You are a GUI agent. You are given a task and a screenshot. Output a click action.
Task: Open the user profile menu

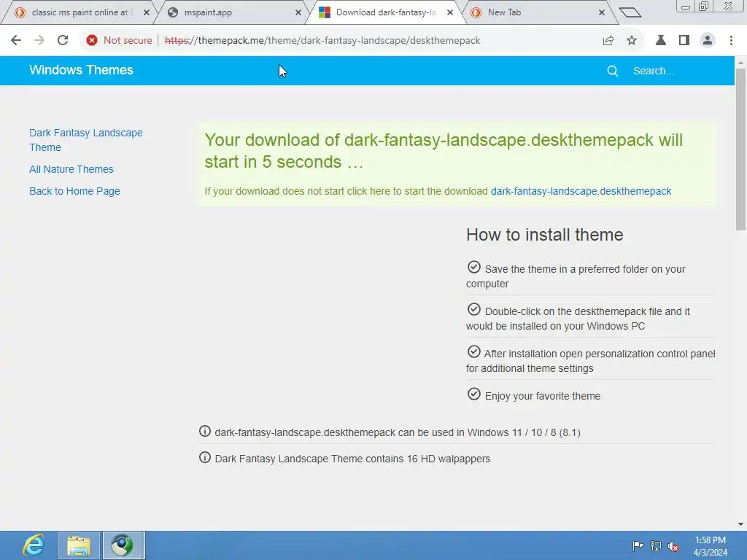708,41
